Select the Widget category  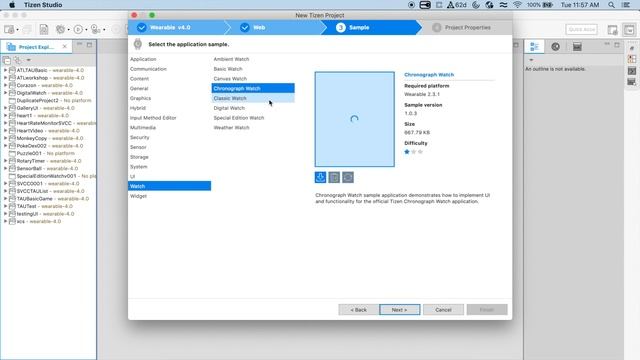[169, 196]
